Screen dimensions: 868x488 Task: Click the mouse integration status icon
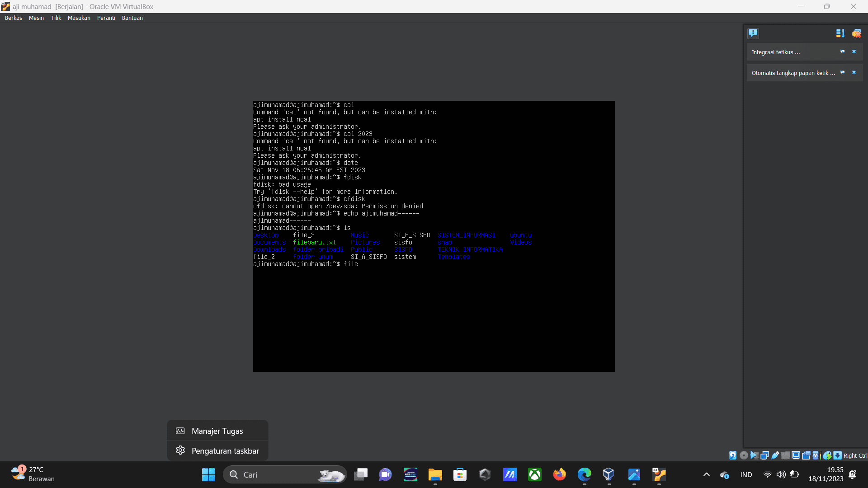pyautogui.click(x=827, y=455)
